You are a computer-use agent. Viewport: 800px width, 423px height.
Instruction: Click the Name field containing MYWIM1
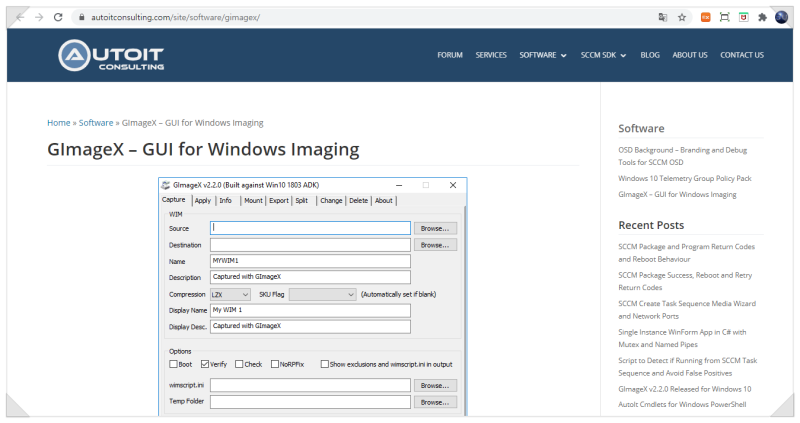tap(310, 261)
